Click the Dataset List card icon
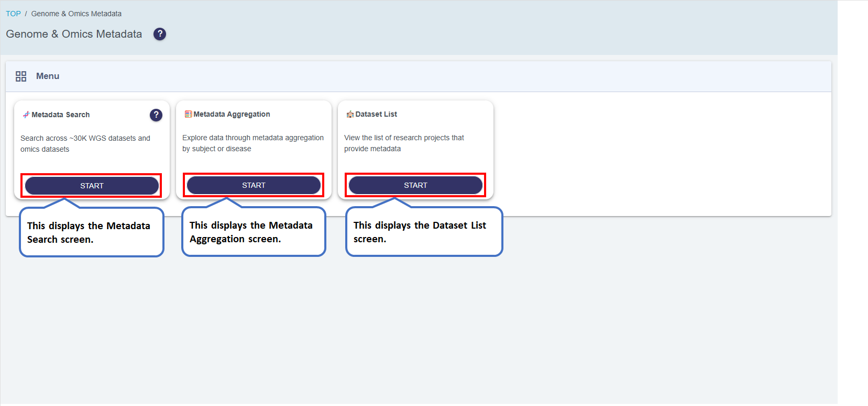The height and width of the screenshot is (406, 868). 350,114
